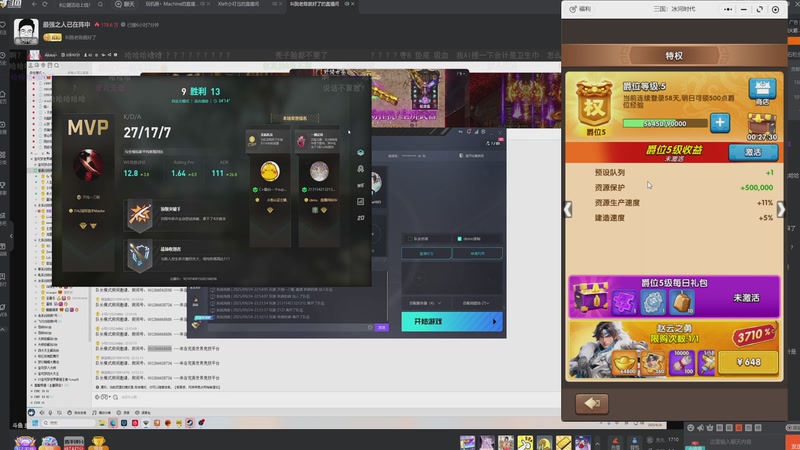This screenshot has width=800, height=450.
Task: Click the 特权 header tab
Action: pos(673,56)
